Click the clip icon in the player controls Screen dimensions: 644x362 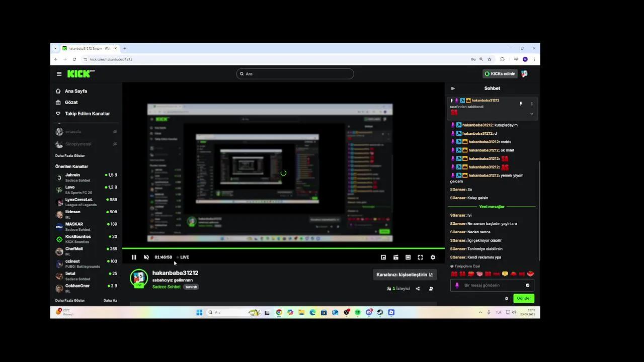pos(396,257)
